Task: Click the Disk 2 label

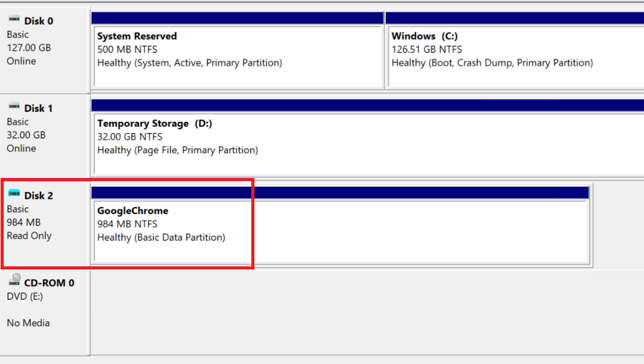Action: coord(39,196)
